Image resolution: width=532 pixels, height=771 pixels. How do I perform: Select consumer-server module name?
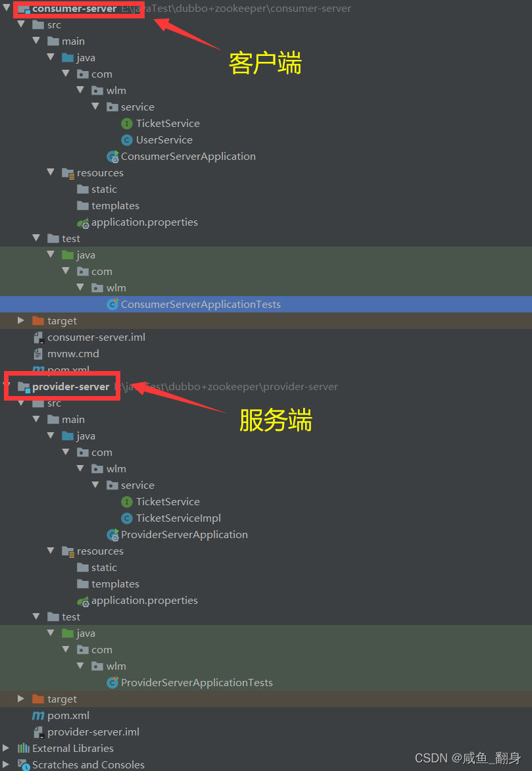pos(74,9)
